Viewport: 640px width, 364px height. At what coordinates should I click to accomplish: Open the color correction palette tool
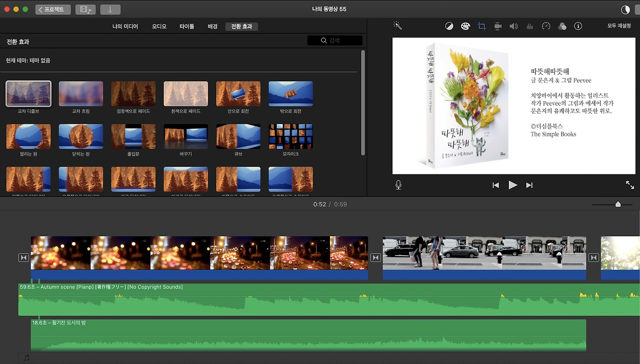(x=465, y=25)
